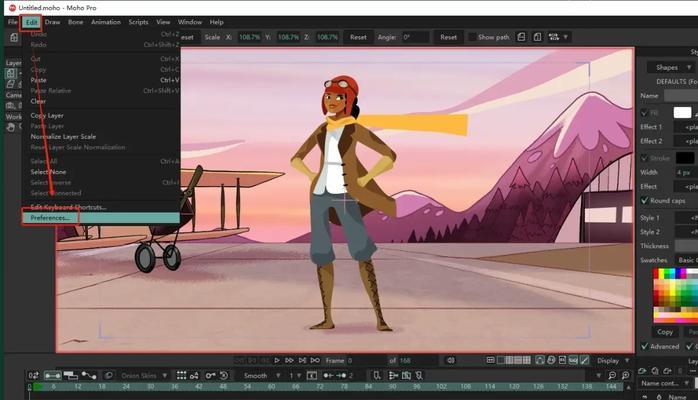Click the double-arrow button right of Play

289,360
